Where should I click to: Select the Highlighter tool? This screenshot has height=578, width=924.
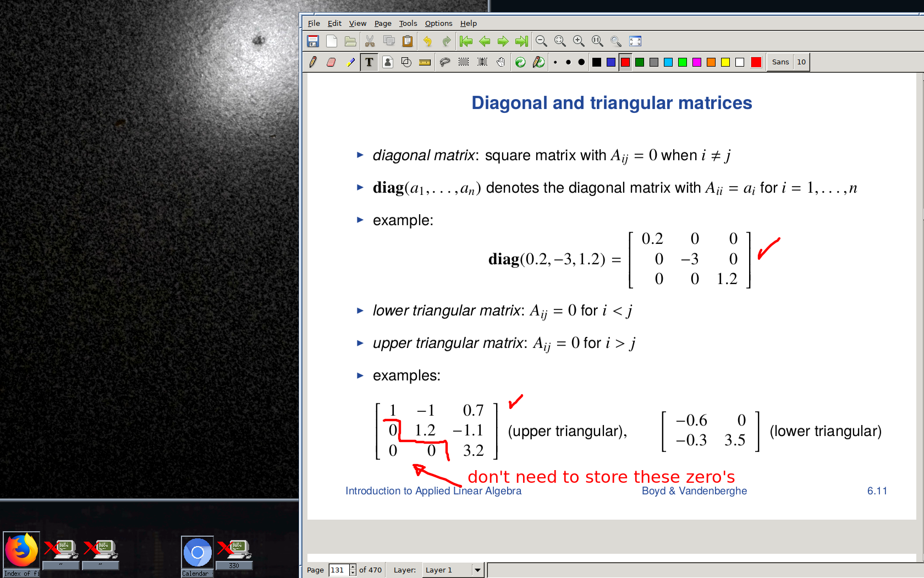(350, 62)
